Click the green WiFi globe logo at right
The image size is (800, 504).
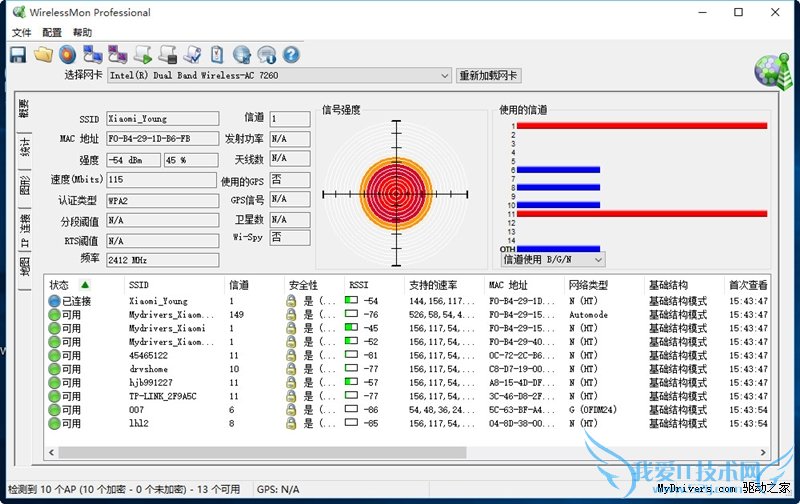tap(773, 71)
